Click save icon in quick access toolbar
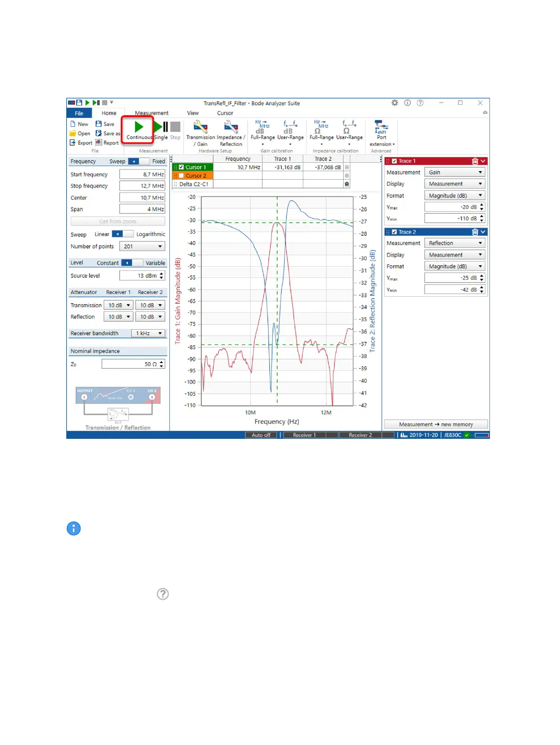560x745 pixels. 79,103
